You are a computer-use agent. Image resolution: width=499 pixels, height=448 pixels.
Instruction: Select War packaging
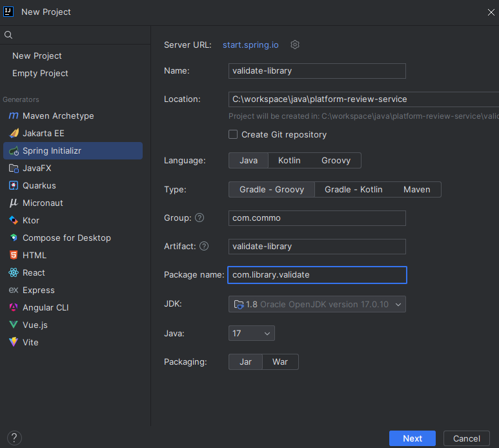point(280,362)
